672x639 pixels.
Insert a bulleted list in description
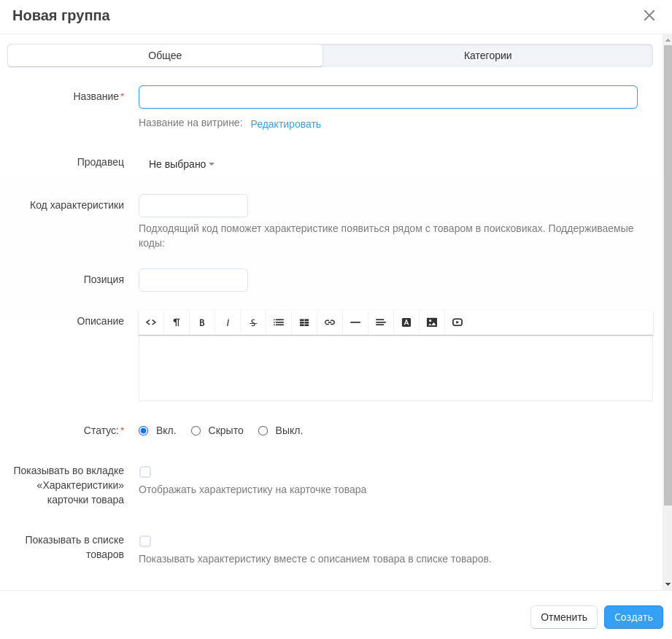click(x=279, y=322)
